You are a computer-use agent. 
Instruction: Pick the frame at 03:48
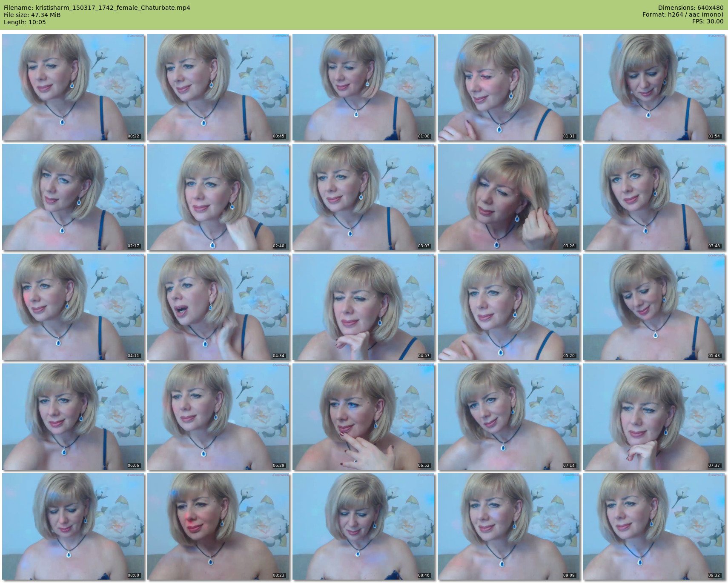click(654, 197)
